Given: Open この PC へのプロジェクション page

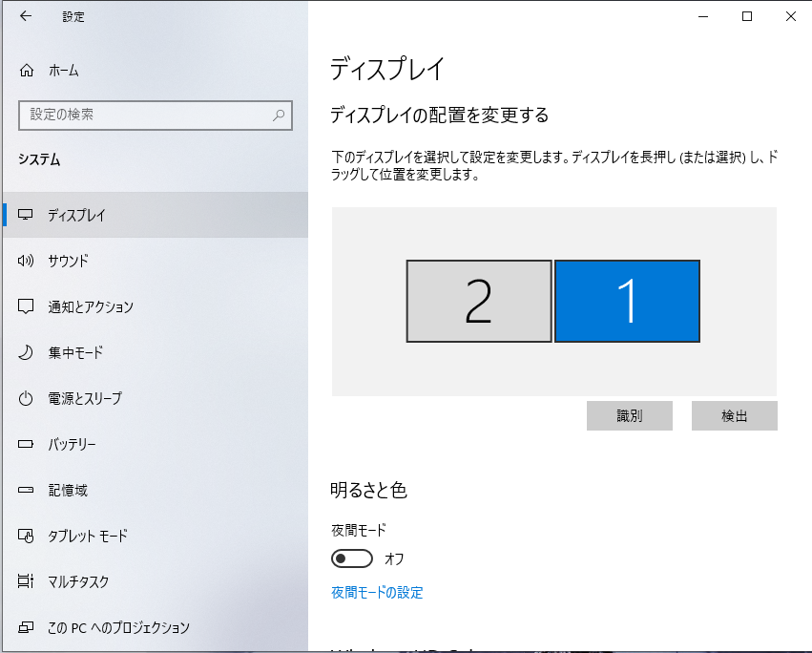Looking at the screenshot, I should [x=118, y=627].
